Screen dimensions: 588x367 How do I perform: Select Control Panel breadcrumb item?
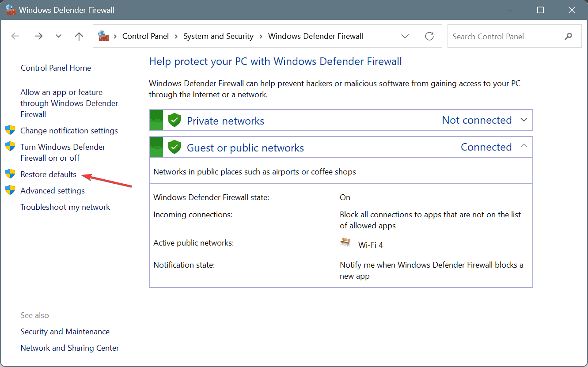pyautogui.click(x=145, y=36)
